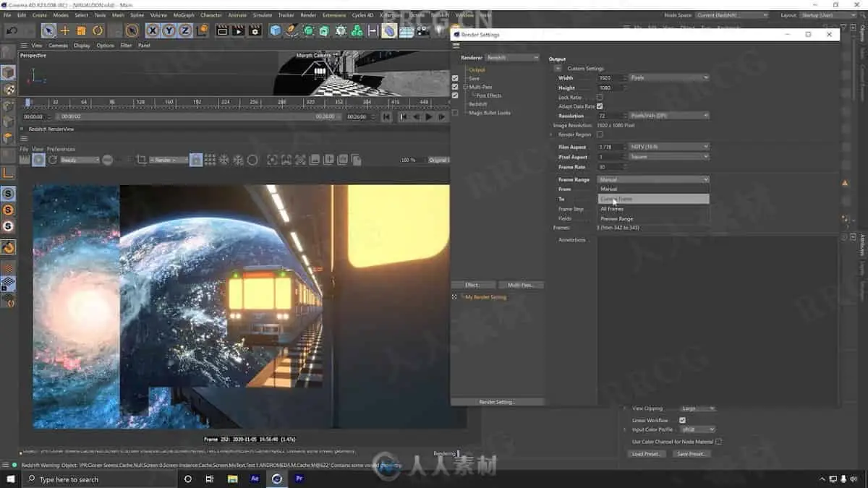Click the MoGraph cloner green icon

click(357, 30)
